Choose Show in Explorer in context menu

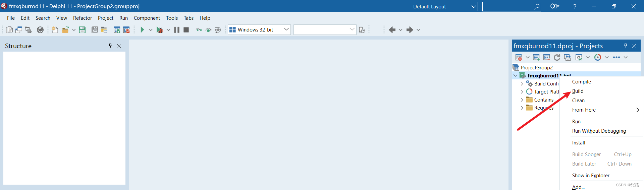(601, 176)
